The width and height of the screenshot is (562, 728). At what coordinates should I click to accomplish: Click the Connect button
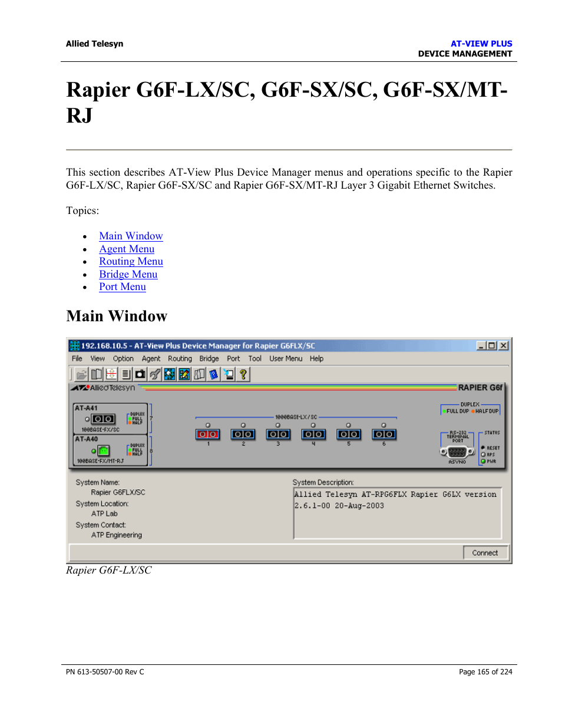[x=485, y=553]
